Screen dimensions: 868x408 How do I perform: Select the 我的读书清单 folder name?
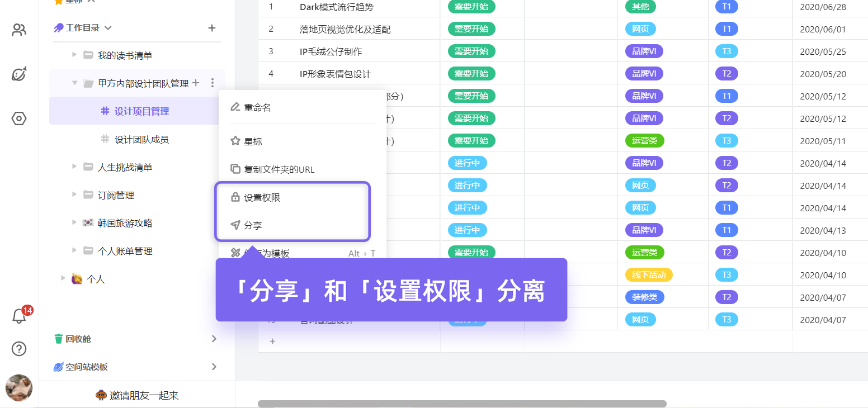[125, 55]
